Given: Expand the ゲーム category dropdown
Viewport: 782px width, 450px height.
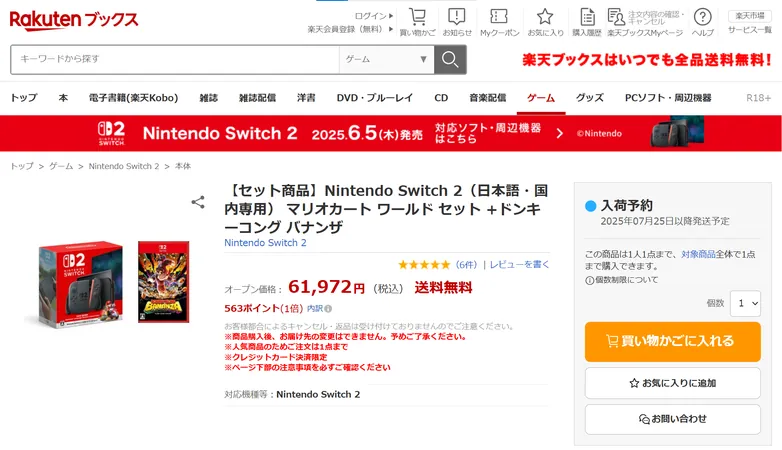Looking at the screenshot, I should (x=387, y=59).
